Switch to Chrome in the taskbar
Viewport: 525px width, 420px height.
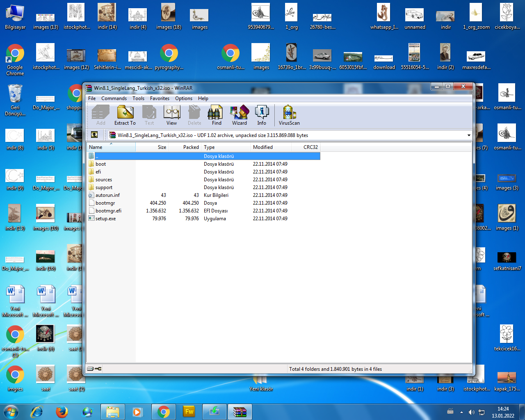(x=164, y=412)
